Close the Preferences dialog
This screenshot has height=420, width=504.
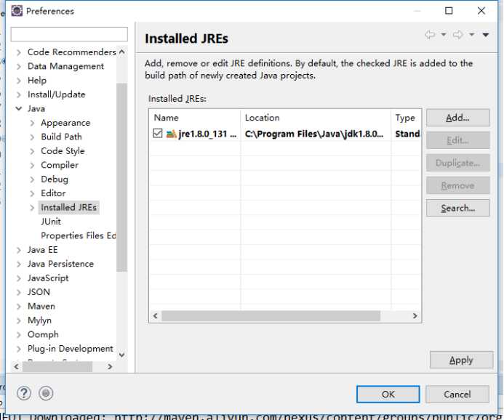(x=481, y=11)
